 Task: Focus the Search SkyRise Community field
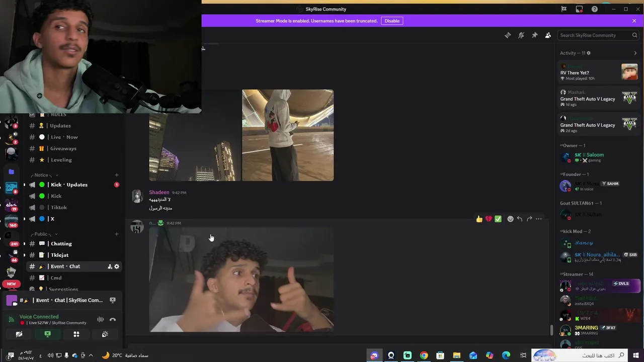coord(599,35)
